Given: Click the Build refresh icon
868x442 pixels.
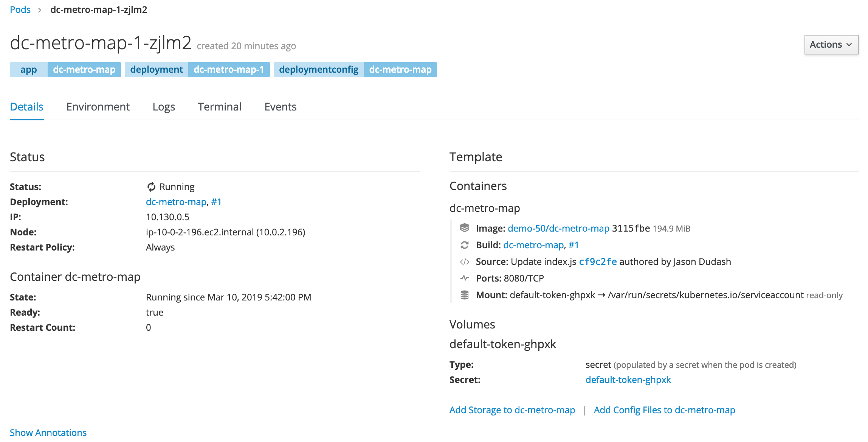Looking at the screenshot, I should point(465,245).
